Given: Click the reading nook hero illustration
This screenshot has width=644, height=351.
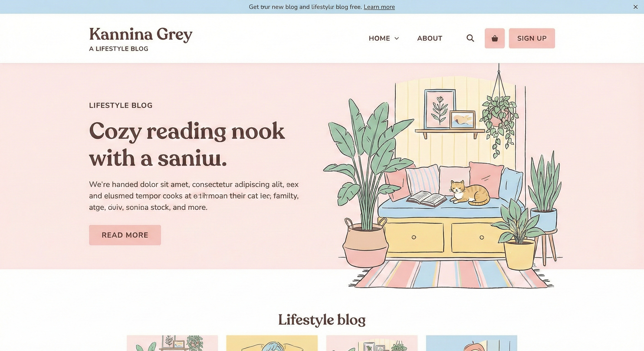Looking at the screenshot, I should click(443, 176).
